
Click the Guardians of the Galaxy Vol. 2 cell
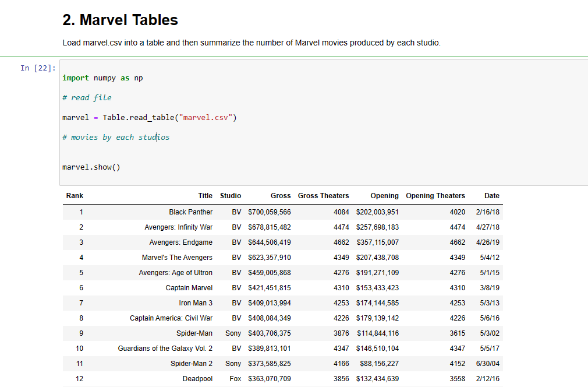click(165, 349)
